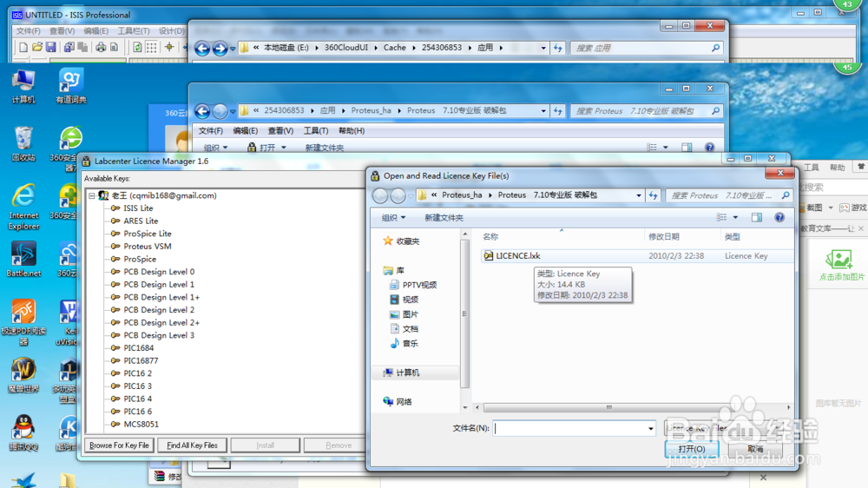The height and width of the screenshot is (488, 868).
Task: Launch the Battle.net desktop shortcut
Action: click(x=23, y=258)
